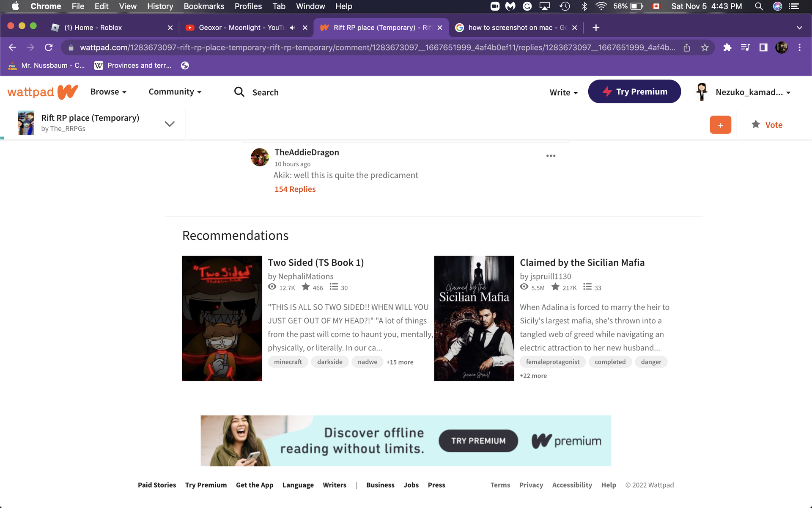Expand the story chapter list chevron
The width and height of the screenshot is (812, 508).
coord(170,124)
